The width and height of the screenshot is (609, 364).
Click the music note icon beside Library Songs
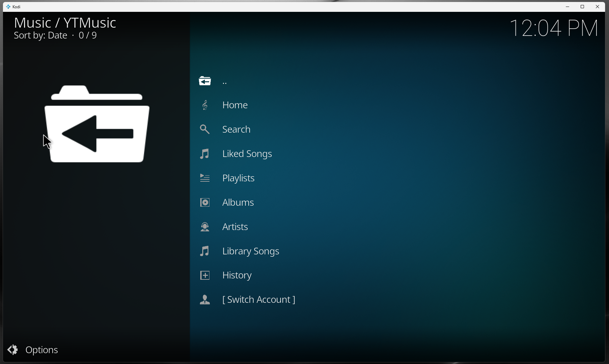pyautogui.click(x=205, y=251)
